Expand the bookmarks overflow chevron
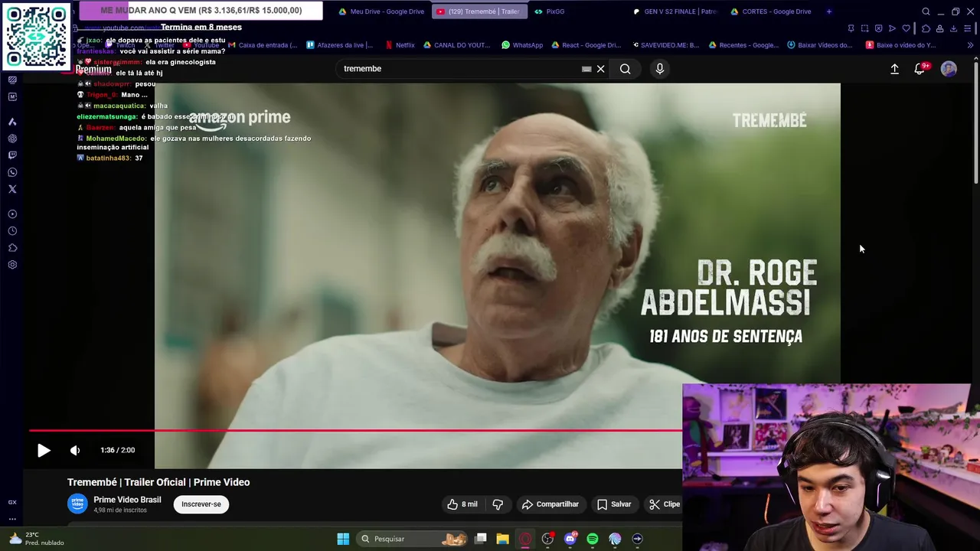Image resolution: width=980 pixels, height=551 pixels. click(x=970, y=45)
